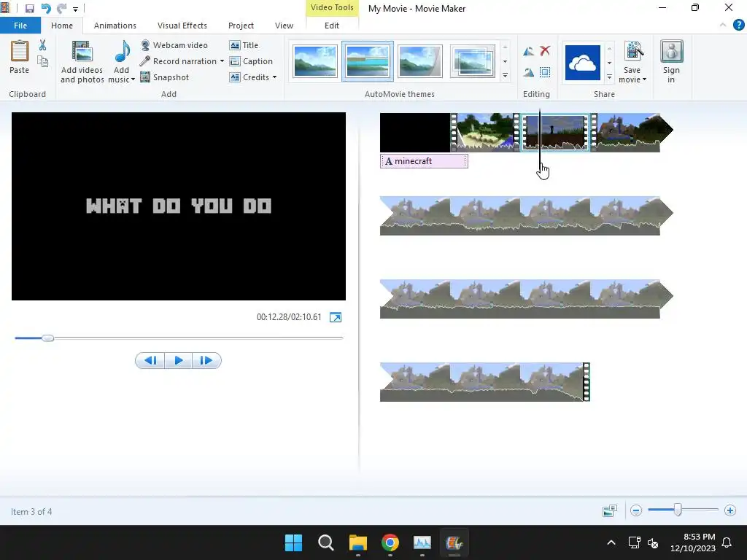The height and width of the screenshot is (560, 747).
Task: Open the notifications bell
Action: click(727, 542)
